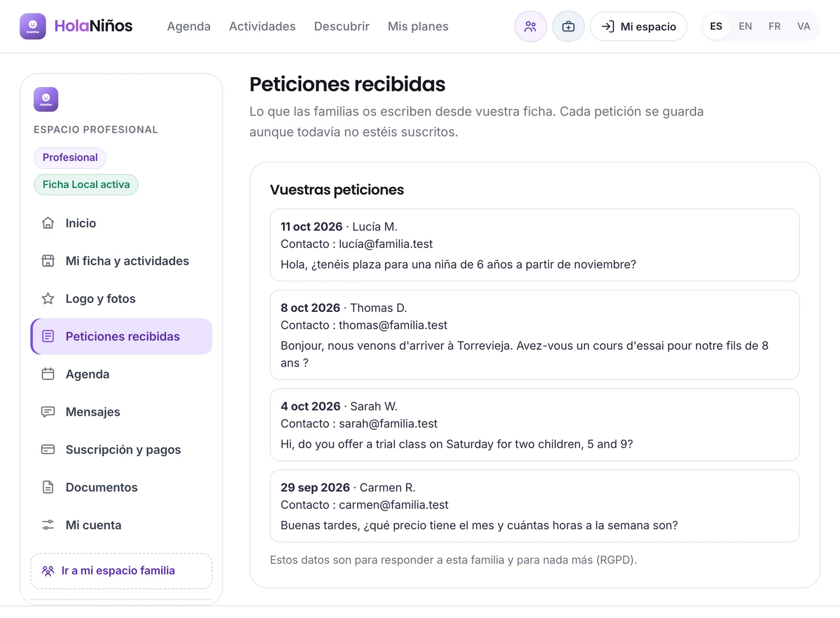This screenshot has height=618, width=840.
Task: Click the sidebar HolaNiños app icon
Action: pyautogui.click(x=46, y=99)
